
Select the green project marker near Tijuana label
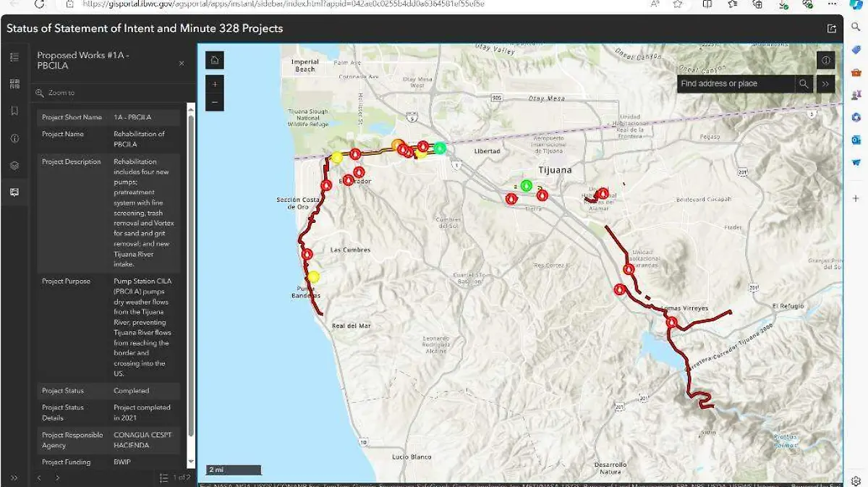coord(527,186)
